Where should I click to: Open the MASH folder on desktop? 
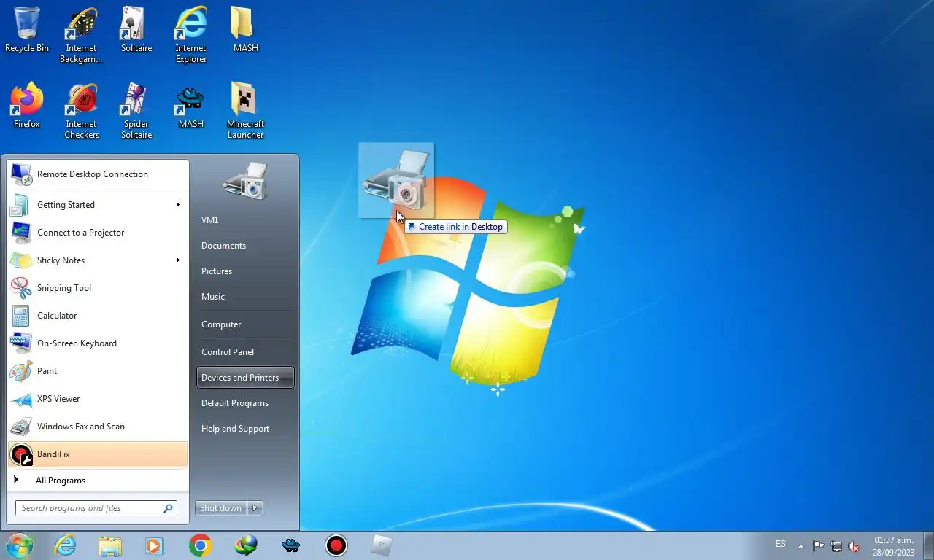[245, 31]
